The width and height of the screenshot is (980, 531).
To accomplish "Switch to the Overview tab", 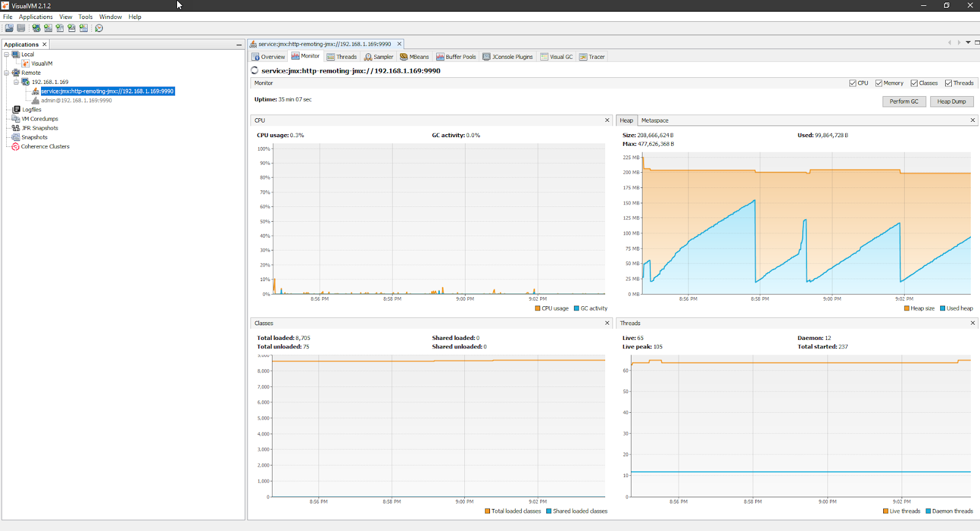I will [x=268, y=56].
